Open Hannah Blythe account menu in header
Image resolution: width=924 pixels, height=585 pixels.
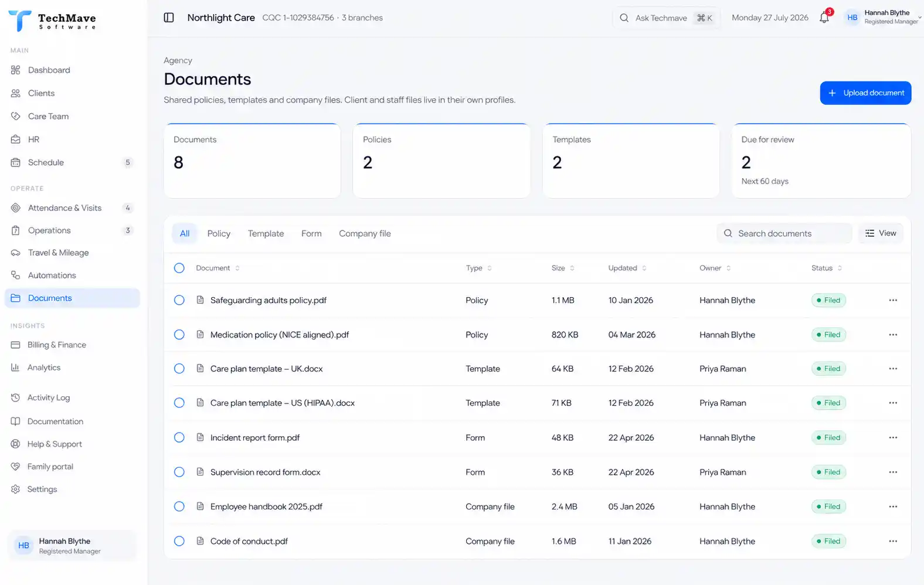pyautogui.click(x=882, y=18)
